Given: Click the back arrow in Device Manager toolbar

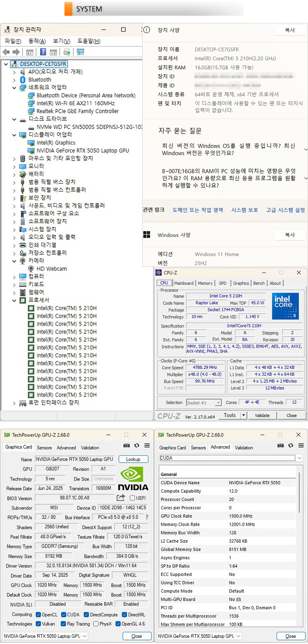Looking at the screenshot, I should click(x=6, y=52).
